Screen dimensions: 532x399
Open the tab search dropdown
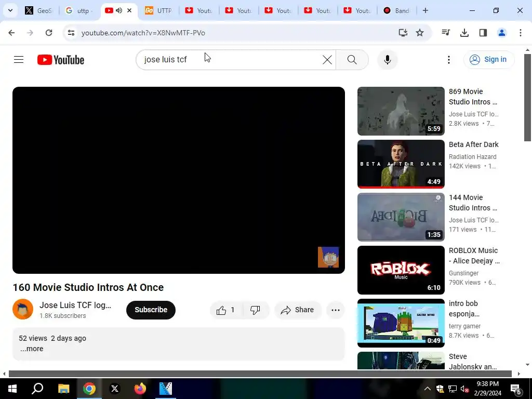coord(10,10)
